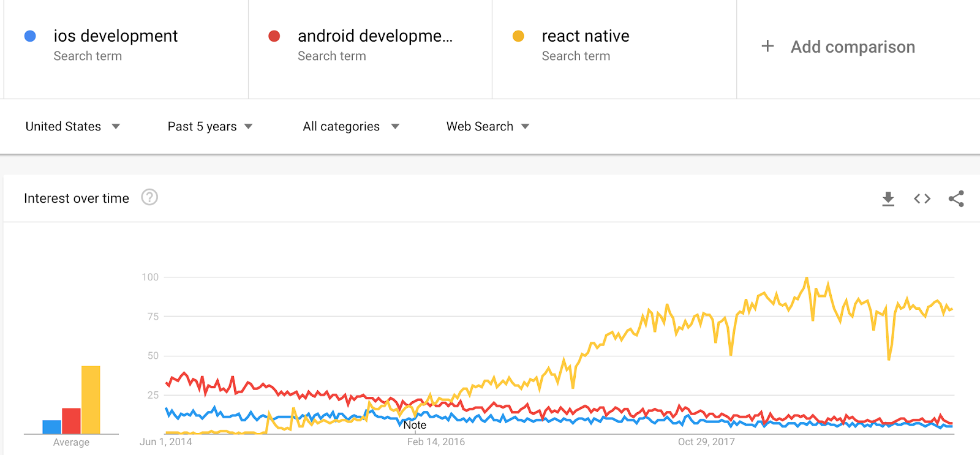
Task: Edit the ios development search term
Action: (x=116, y=36)
